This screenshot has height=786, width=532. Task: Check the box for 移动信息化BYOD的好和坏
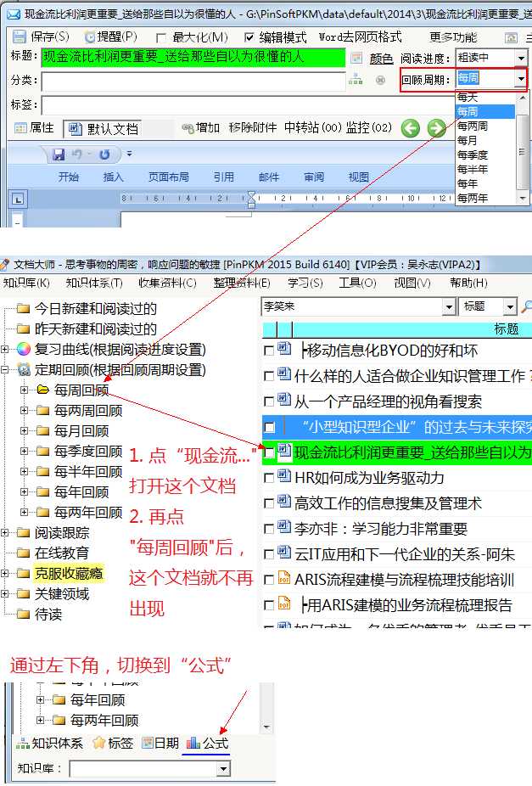(269, 351)
